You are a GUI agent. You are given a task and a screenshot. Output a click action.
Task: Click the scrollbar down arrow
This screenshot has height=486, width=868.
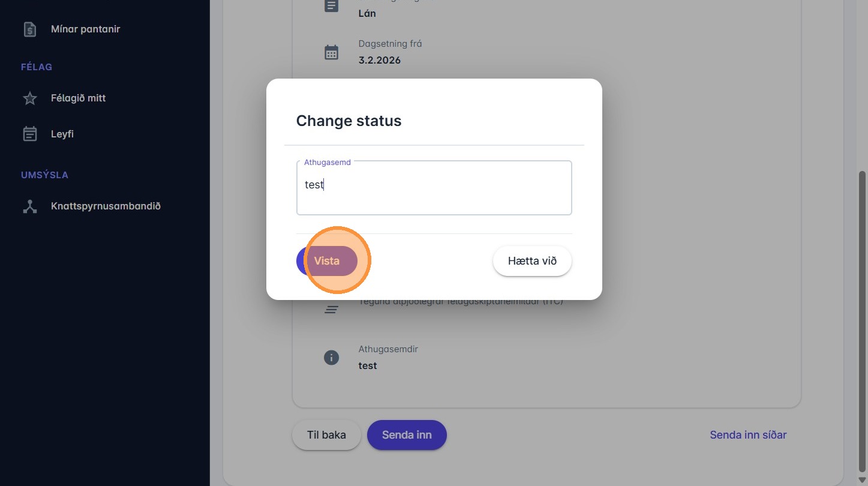[863, 480]
